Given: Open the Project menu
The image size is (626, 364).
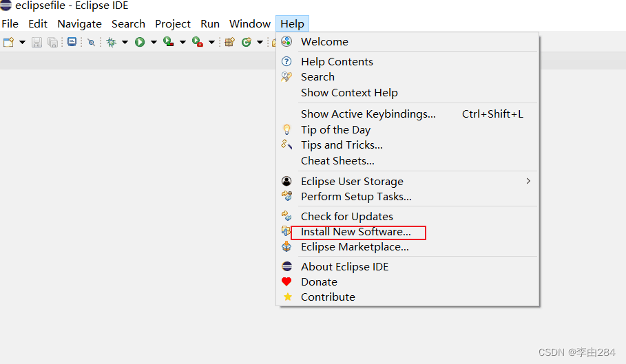Looking at the screenshot, I should (173, 24).
